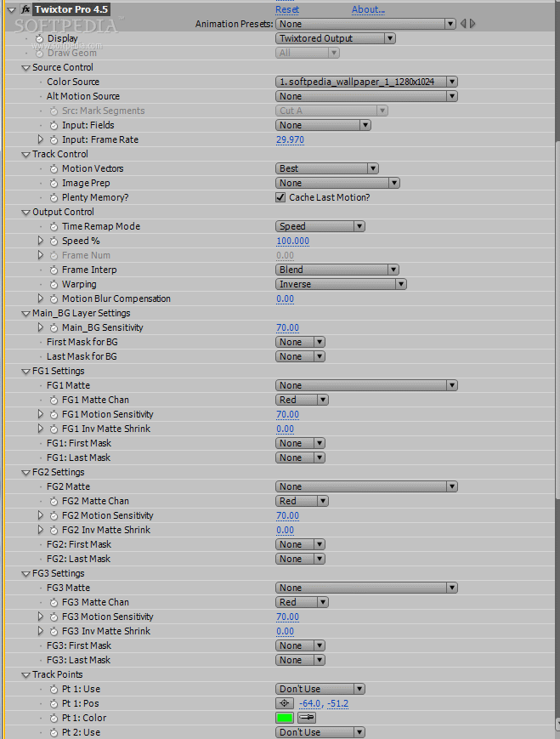Open the Display Twixtored Output dropdown
The image size is (560, 739).
tap(336, 38)
